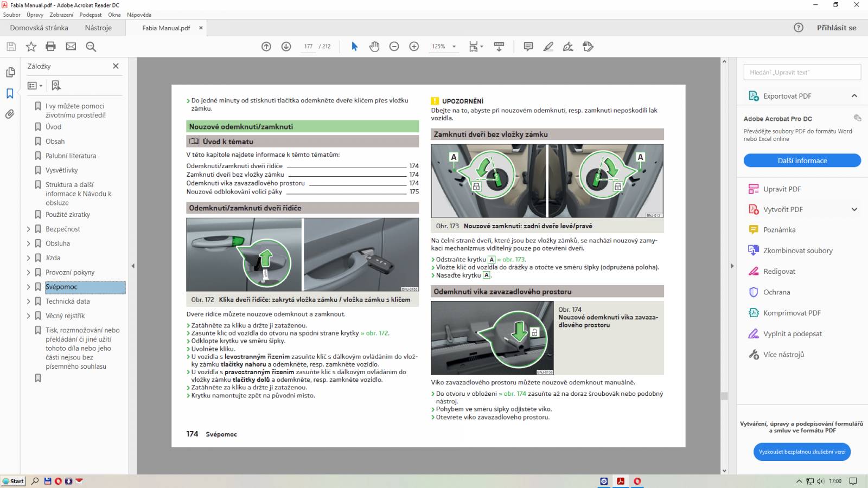Screen dimensions: 868x488
Task: Open the attachments paperclip panel
Action: (10, 114)
